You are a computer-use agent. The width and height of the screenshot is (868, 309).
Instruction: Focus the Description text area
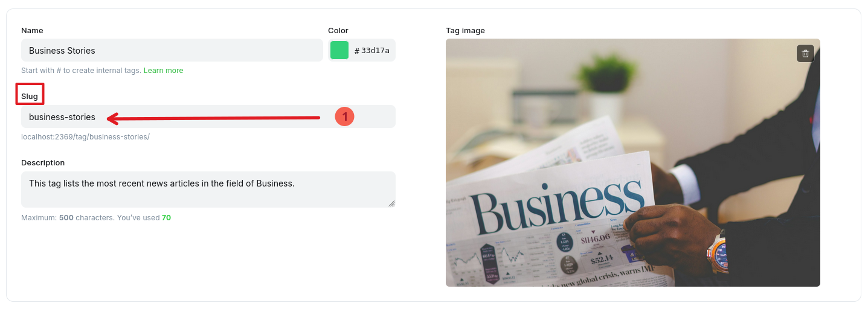coord(208,189)
